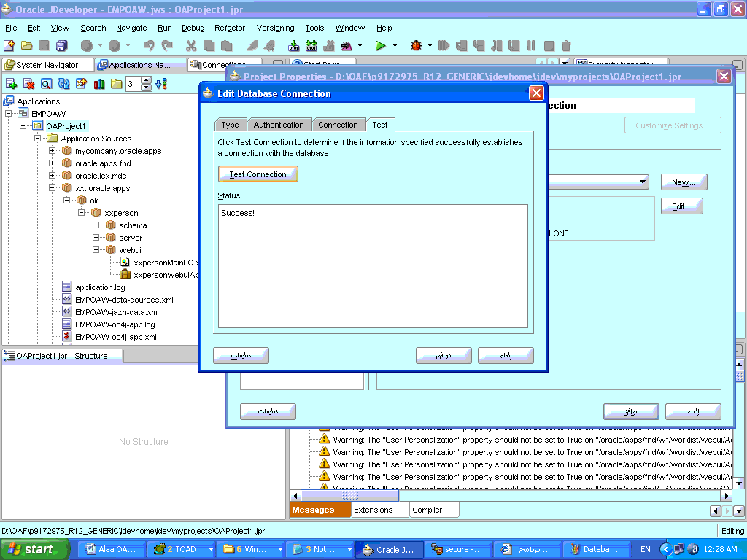
Task: Click the Pause debugger toolbar icon
Action: pyautogui.click(x=531, y=46)
